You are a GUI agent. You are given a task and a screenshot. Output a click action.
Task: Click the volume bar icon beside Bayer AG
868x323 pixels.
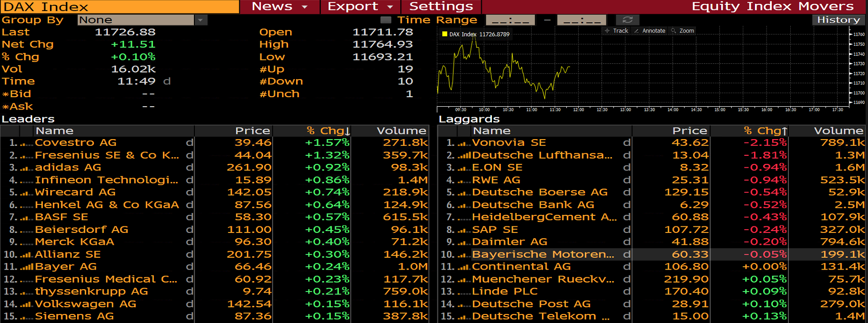coord(26,267)
